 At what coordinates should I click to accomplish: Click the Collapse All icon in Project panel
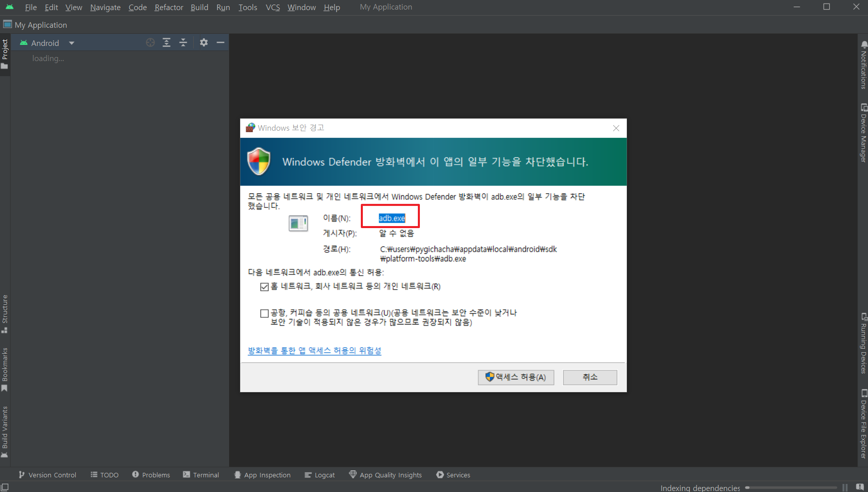point(183,42)
